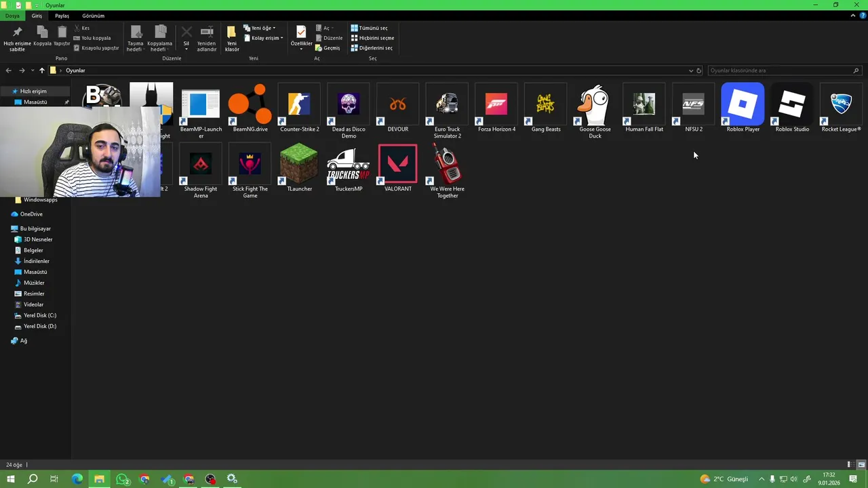
Task: Open the Özellikler properties button
Action: [301, 39]
